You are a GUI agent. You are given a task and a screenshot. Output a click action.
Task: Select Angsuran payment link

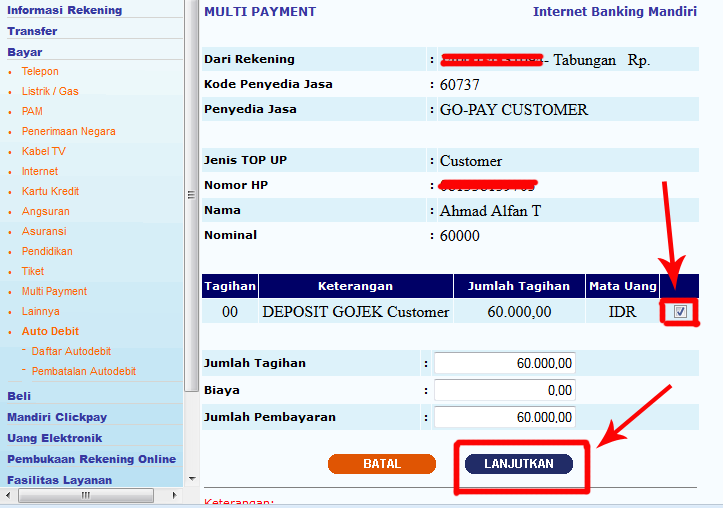pyautogui.click(x=46, y=211)
